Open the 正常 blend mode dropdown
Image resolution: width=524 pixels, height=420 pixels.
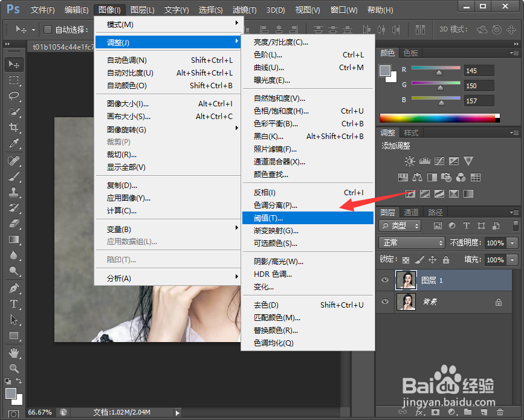tap(411, 242)
